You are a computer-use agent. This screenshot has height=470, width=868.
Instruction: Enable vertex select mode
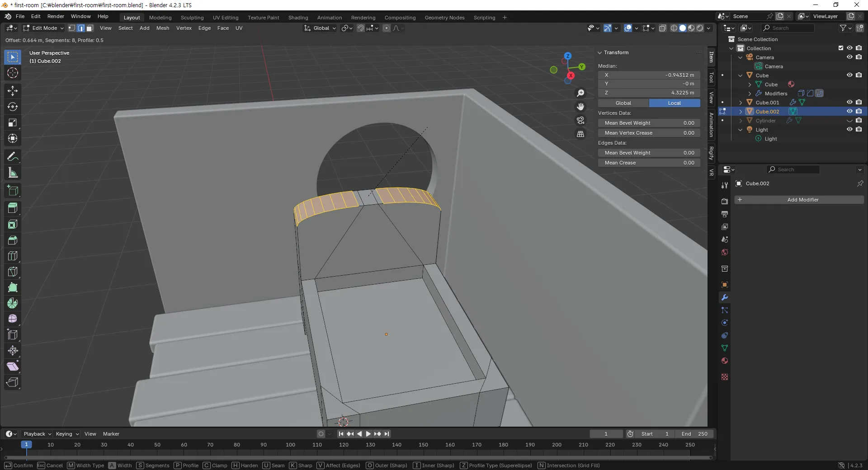pos(72,28)
